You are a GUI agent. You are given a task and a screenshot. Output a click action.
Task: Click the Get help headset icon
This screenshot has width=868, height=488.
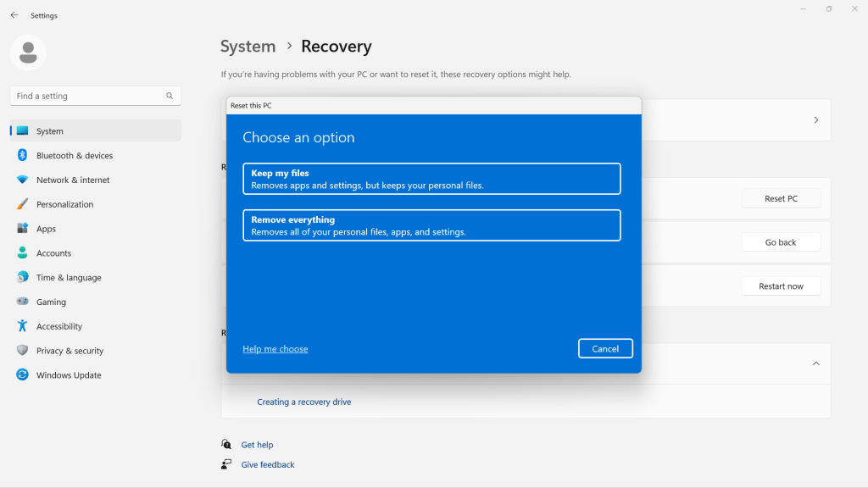coord(226,444)
